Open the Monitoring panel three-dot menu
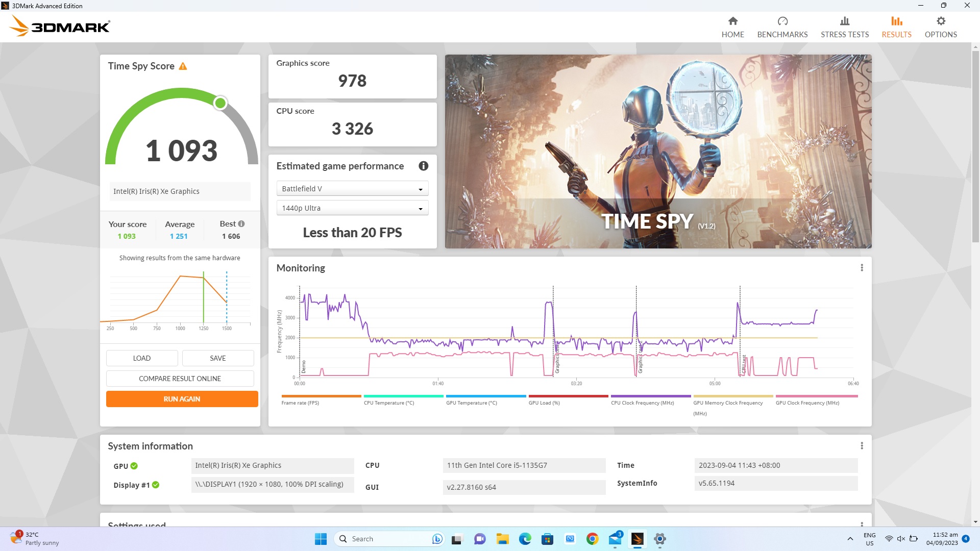Image resolution: width=980 pixels, height=551 pixels. point(862,268)
